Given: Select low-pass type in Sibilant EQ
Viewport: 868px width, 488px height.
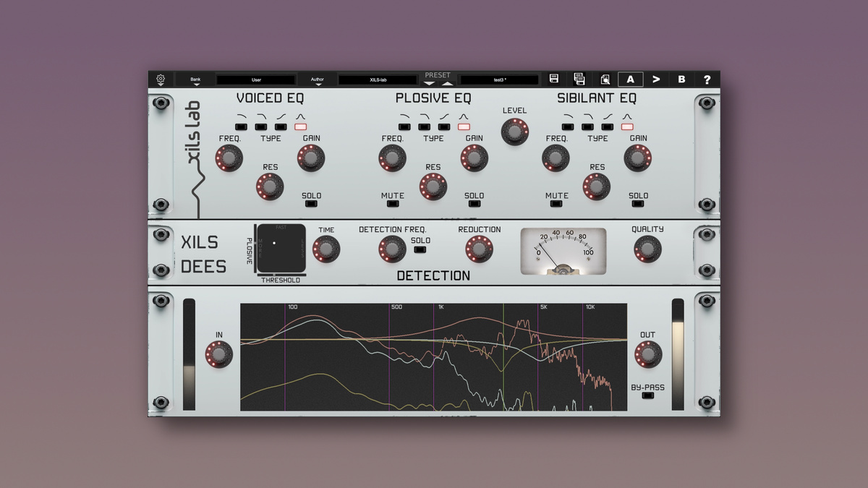Looking at the screenshot, I should pyautogui.click(x=588, y=127).
